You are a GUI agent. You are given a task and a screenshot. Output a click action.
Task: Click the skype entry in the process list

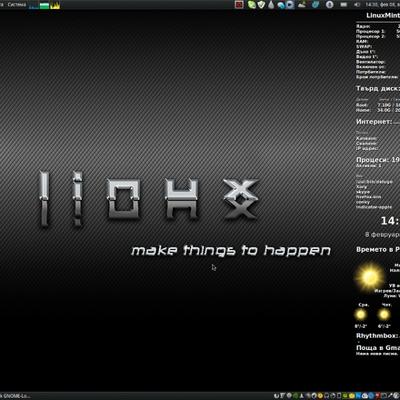pyautogui.click(x=363, y=192)
